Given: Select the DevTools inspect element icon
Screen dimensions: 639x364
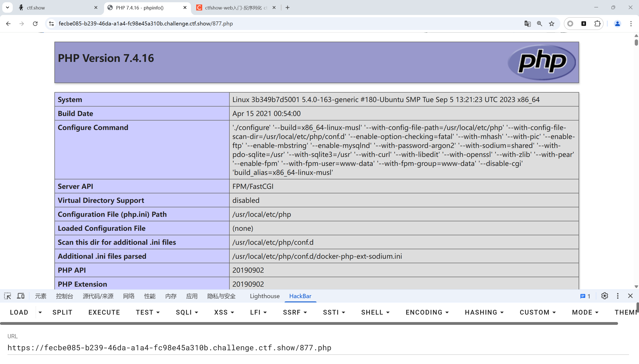Looking at the screenshot, I should tap(7, 296).
